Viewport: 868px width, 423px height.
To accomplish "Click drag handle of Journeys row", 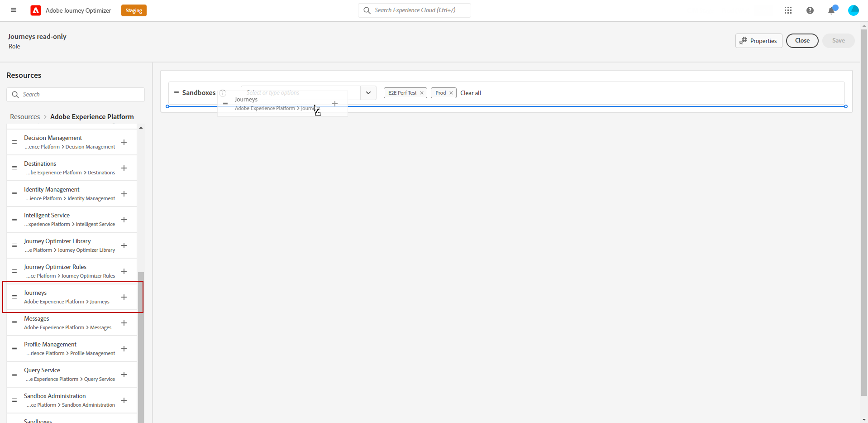I will (14, 297).
